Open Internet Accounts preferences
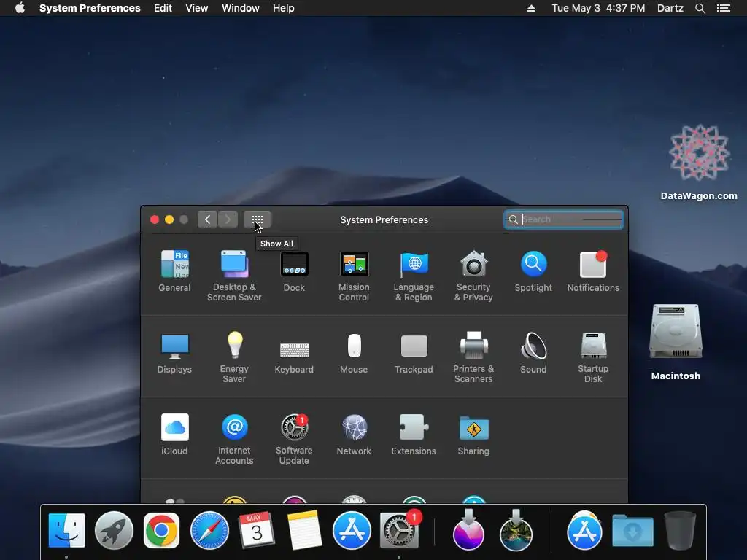The image size is (747, 560). tap(234, 439)
